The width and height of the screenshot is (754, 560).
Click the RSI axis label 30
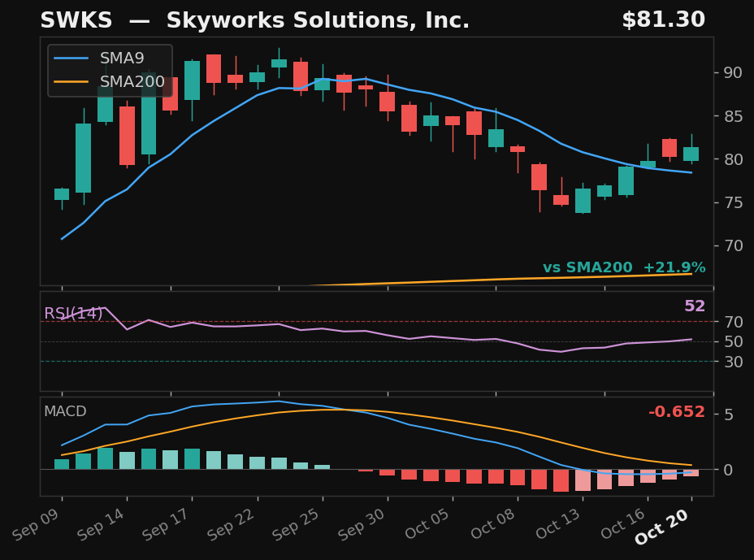733,362
